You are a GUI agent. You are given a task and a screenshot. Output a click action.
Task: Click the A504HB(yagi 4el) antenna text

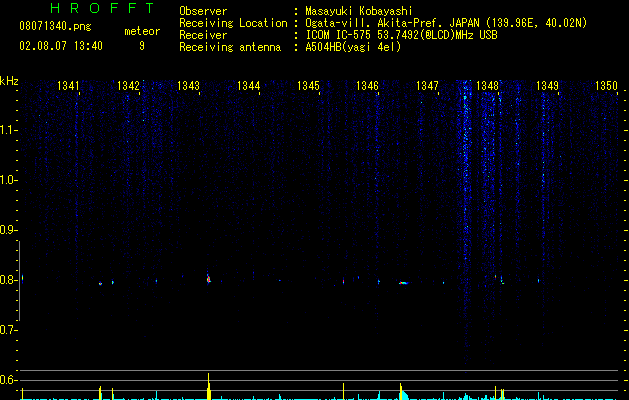click(x=353, y=47)
